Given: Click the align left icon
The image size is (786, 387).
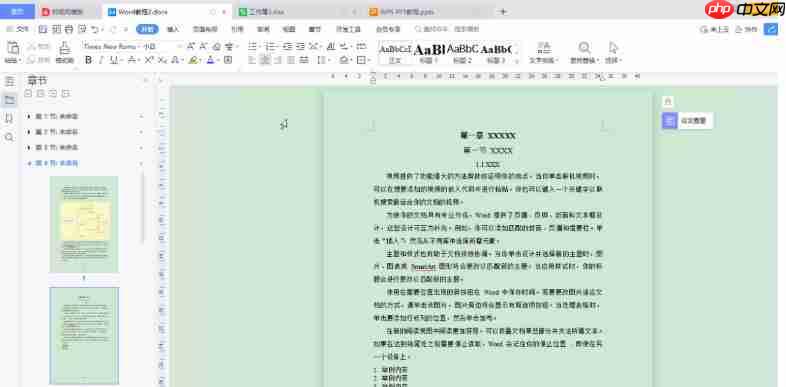Looking at the screenshot, I should [252, 61].
